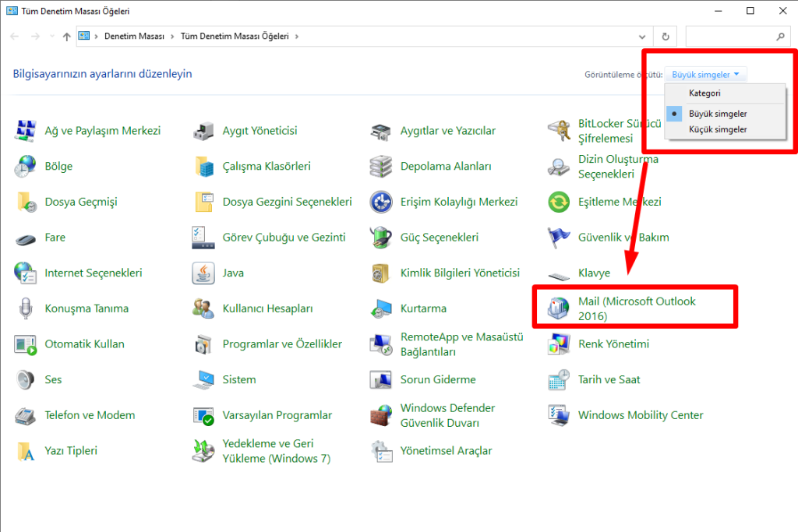Select the Büyük simgeler view option
Image resolution: width=798 pixels, height=532 pixels.
[x=717, y=114]
